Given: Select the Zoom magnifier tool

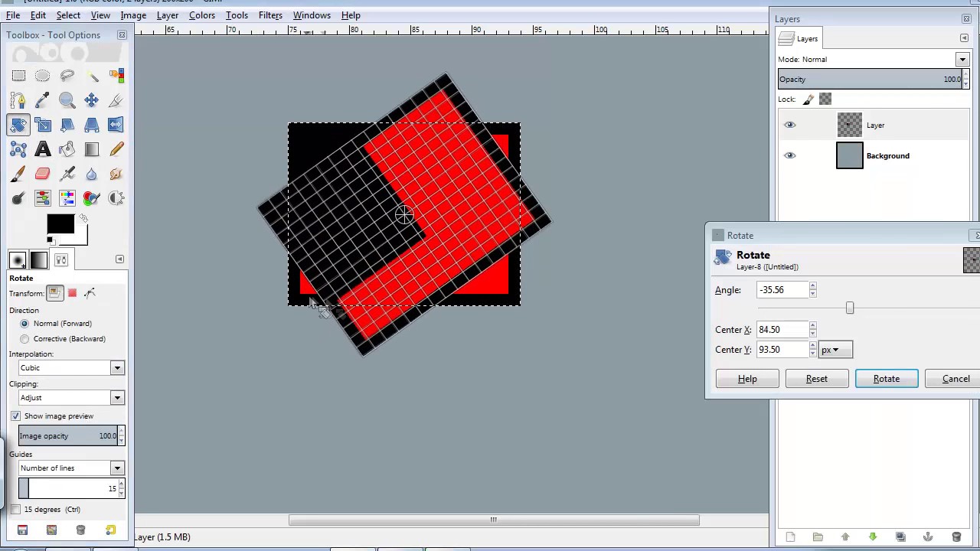Looking at the screenshot, I should click(x=67, y=100).
